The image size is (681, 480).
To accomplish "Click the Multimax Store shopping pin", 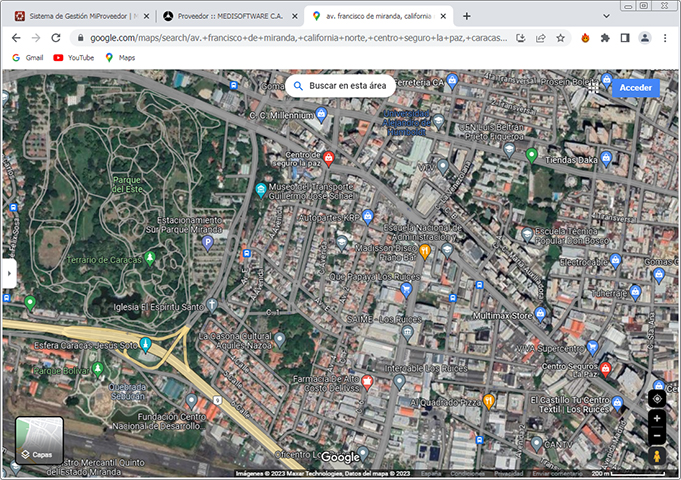I will click(x=541, y=314).
